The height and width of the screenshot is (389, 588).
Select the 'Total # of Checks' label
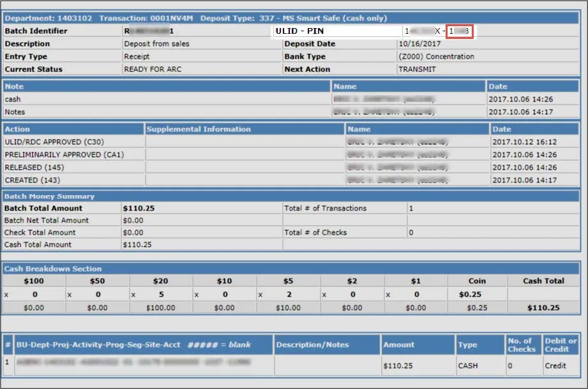[315, 233]
